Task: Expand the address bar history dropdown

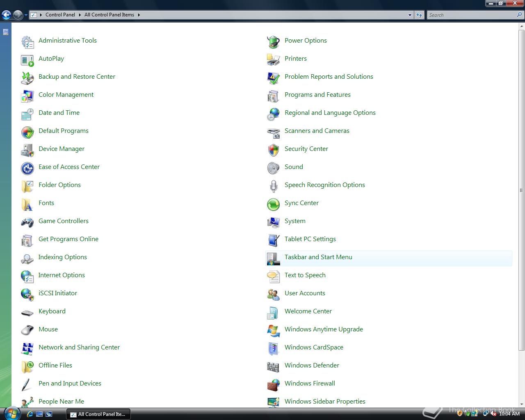Action: [410, 15]
